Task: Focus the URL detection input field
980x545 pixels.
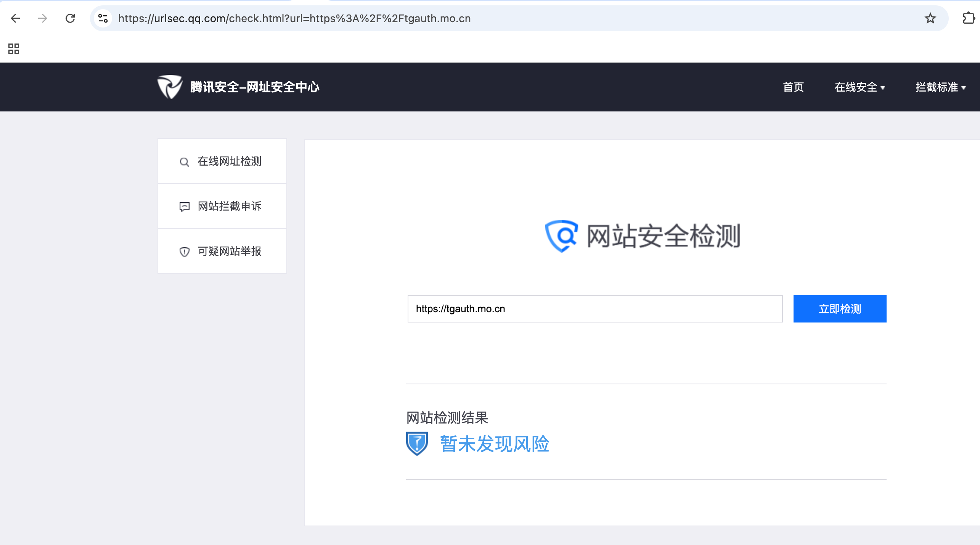Action: (595, 309)
